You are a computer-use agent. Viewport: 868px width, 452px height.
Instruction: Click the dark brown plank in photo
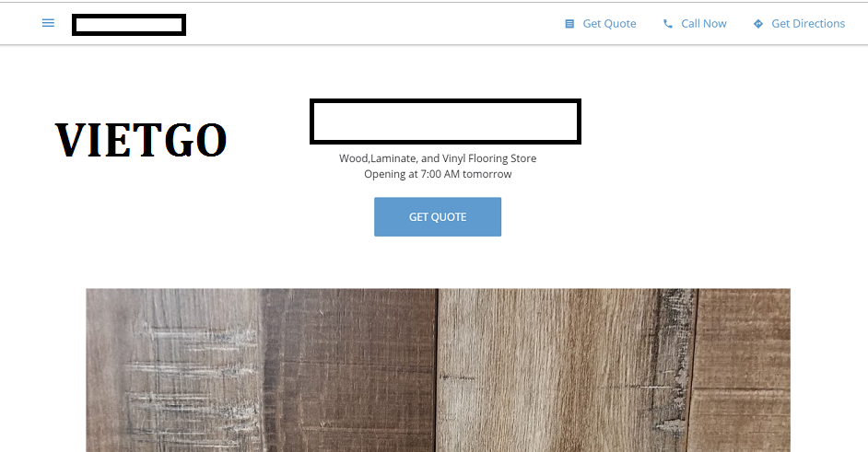(x=350, y=370)
